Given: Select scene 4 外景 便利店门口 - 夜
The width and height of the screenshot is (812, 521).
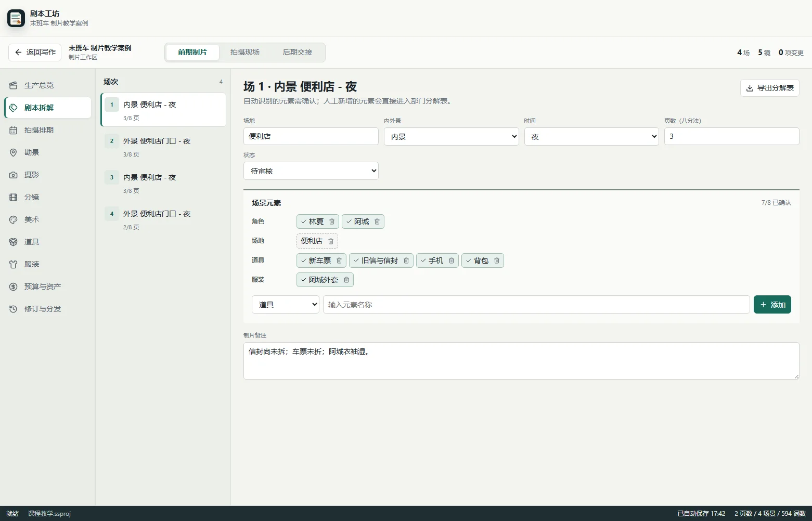Looking at the screenshot, I should tap(163, 219).
